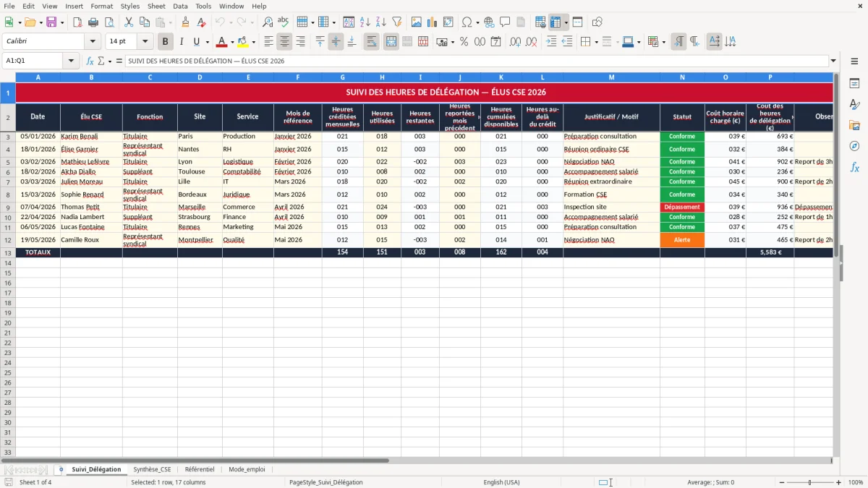Increase indent icon
This screenshot has height=488, width=868.
coord(552,42)
